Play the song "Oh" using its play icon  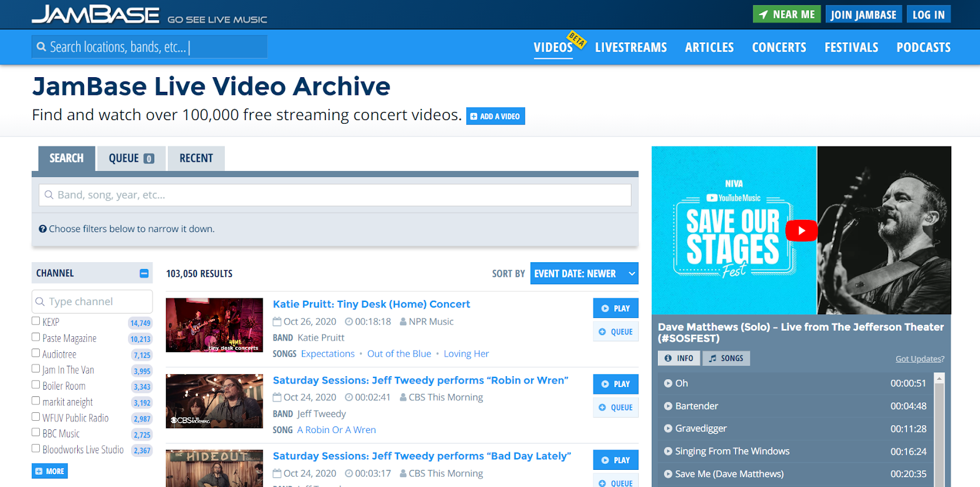click(x=668, y=383)
